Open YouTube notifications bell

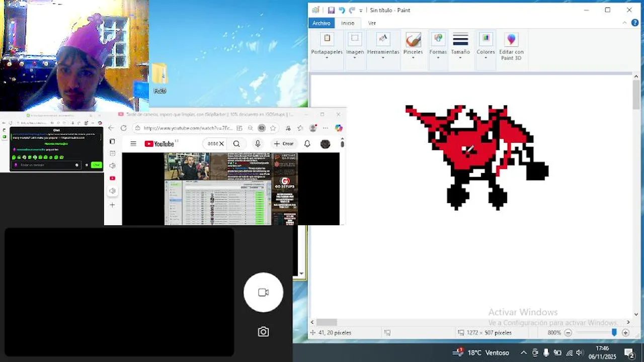click(x=307, y=144)
